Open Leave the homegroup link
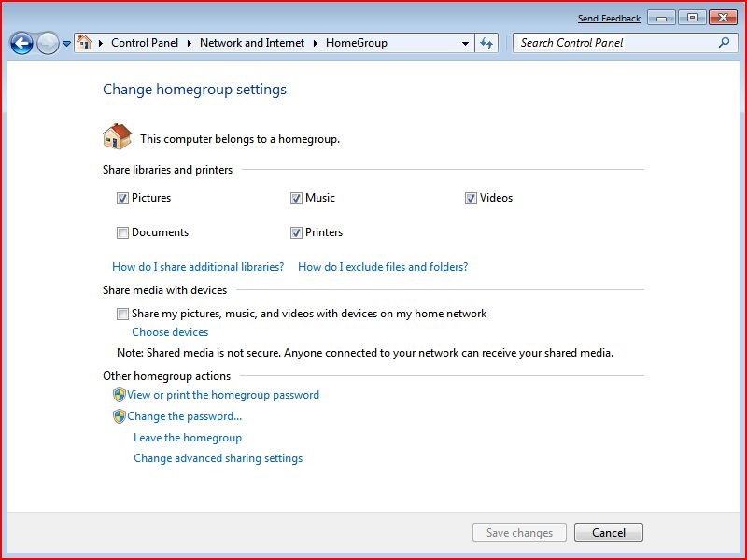 tap(188, 438)
